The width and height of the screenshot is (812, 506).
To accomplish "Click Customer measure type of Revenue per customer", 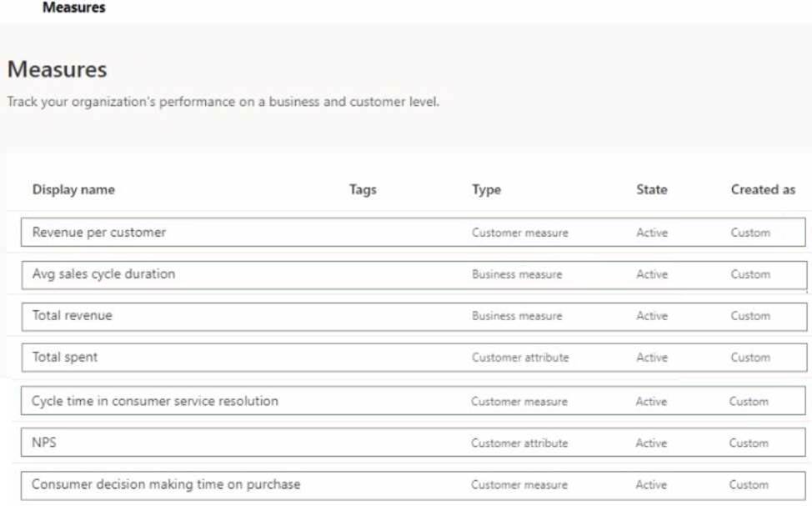I will 520,233.
